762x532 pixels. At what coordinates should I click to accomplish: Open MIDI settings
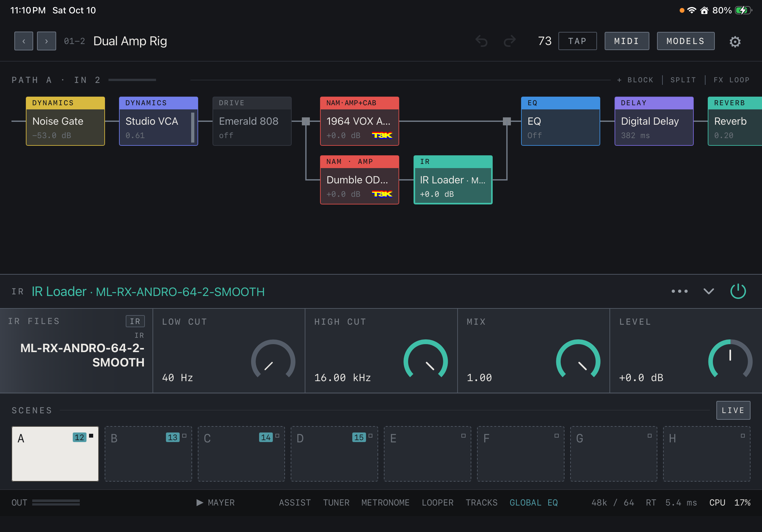point(627,41)
